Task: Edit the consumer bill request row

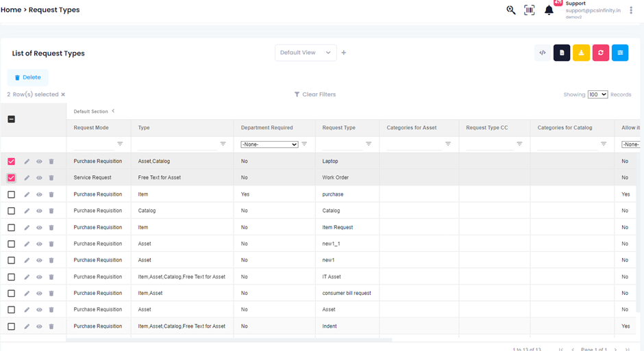Action: tap(27, 294)
